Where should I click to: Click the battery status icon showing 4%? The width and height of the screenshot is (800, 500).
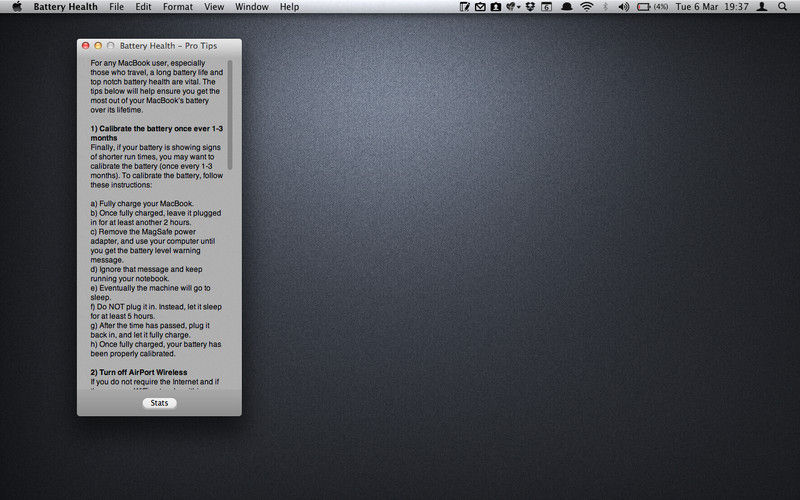653,7
